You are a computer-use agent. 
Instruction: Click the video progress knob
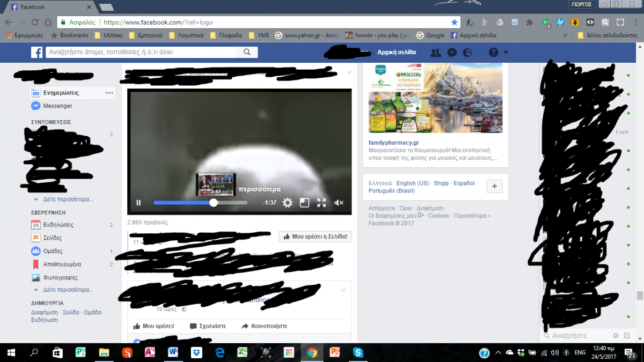pyautogui.click(x=214, y=203)
